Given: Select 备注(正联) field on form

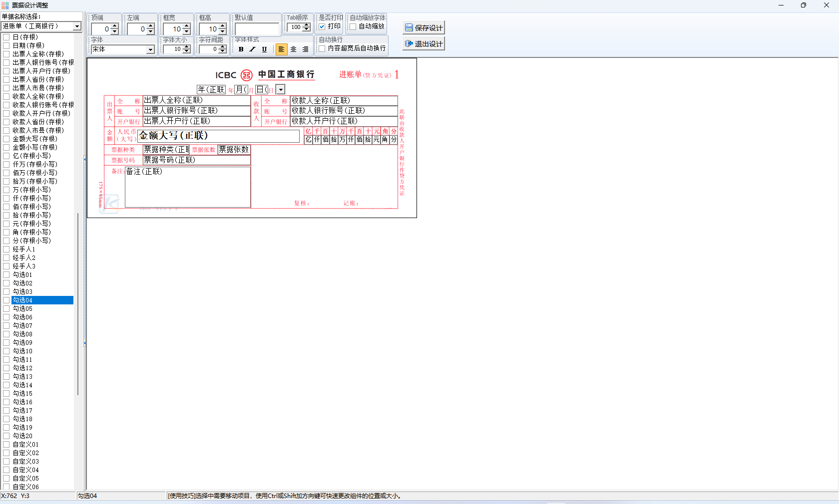Looking at the screenshot, I should tap(188, 187).
